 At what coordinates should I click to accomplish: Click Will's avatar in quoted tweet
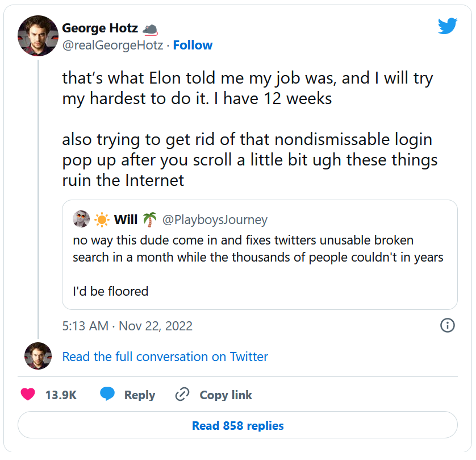point(81,219)
